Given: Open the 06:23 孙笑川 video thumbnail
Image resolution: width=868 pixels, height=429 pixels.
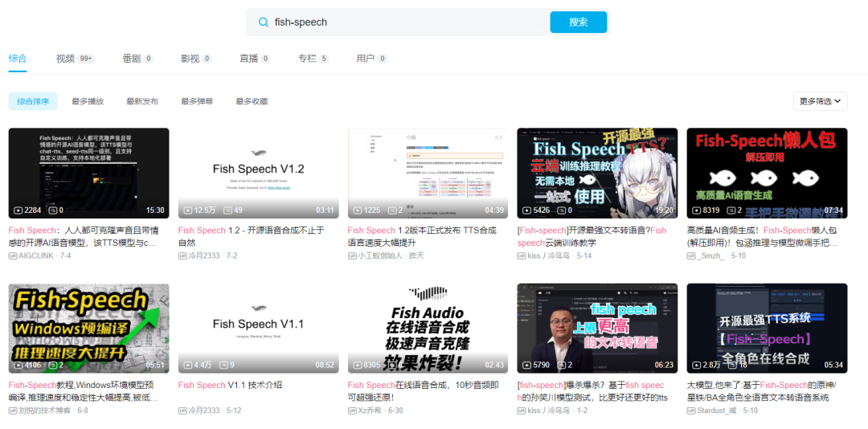Looking at the screenshot, I should (x=597, y=329).
